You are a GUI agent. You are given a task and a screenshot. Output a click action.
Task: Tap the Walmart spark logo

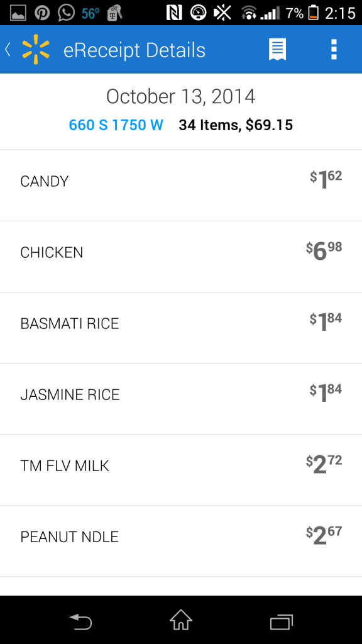36,50
